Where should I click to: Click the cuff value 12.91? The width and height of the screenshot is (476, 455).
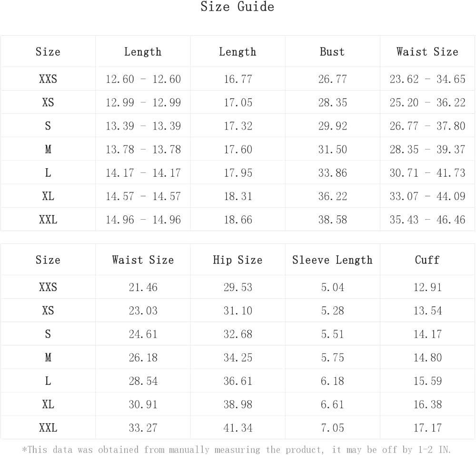(427, 287)
